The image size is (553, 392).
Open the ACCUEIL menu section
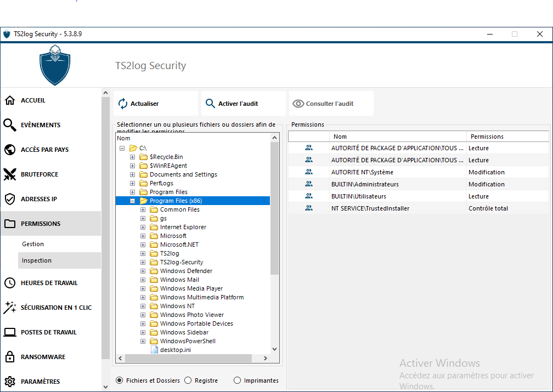pos(51,100)
